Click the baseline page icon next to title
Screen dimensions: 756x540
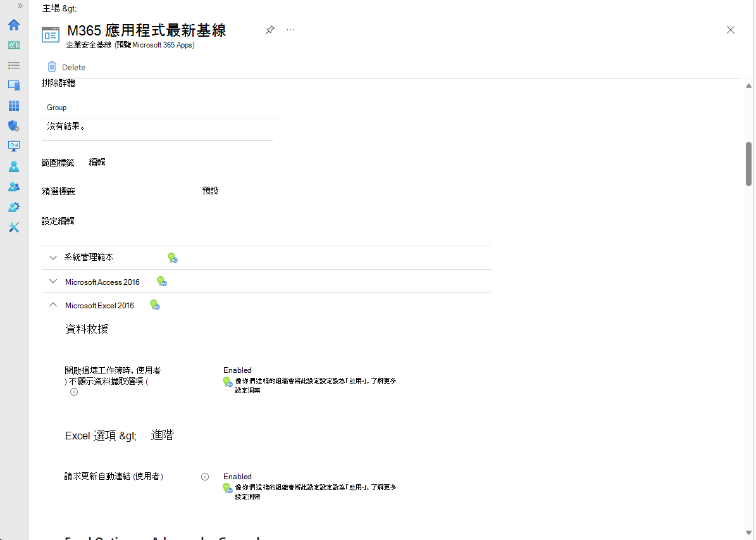point(51,35)
